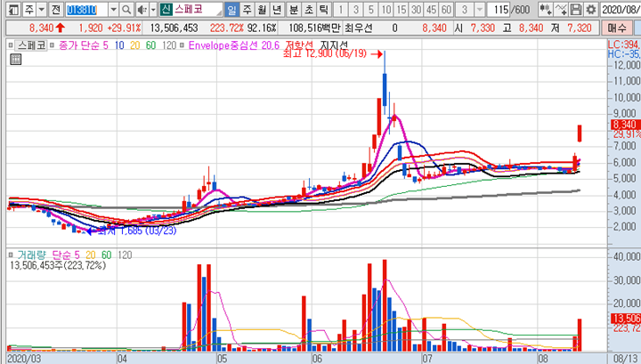Screen dimensions: 641x364
Task: Click the 최우선 label in quote bar
Action: 358,28
